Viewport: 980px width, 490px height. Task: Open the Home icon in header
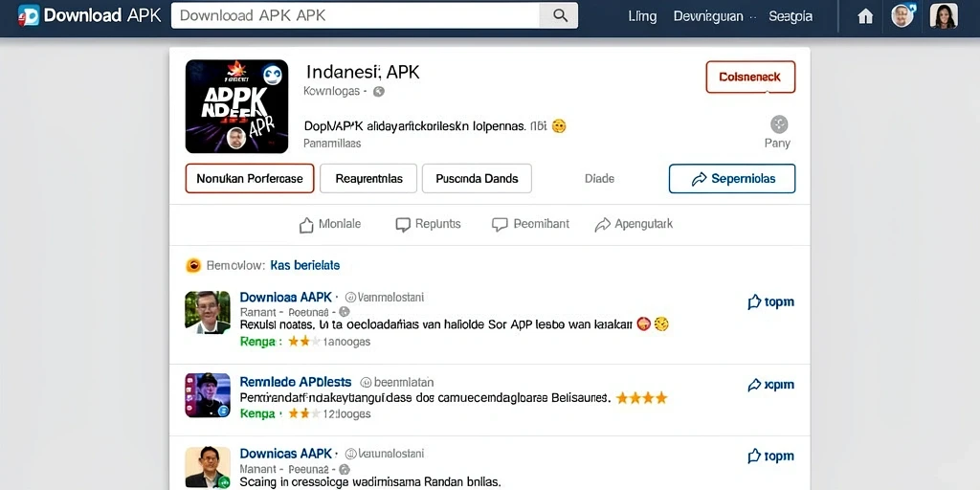point(865,16)
